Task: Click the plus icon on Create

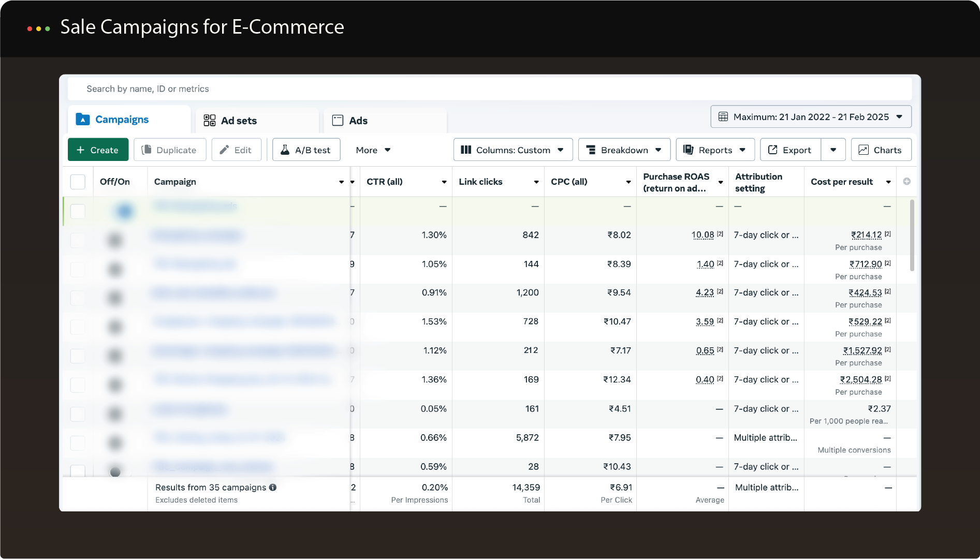Action: [x=80, y=150]
